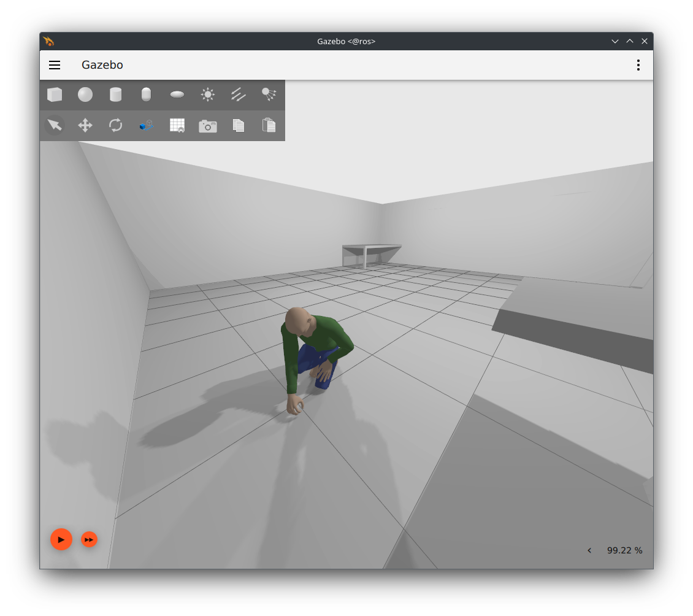Add a directional light
The width and height of the screenshot is (693, 616).
point(239,94)
